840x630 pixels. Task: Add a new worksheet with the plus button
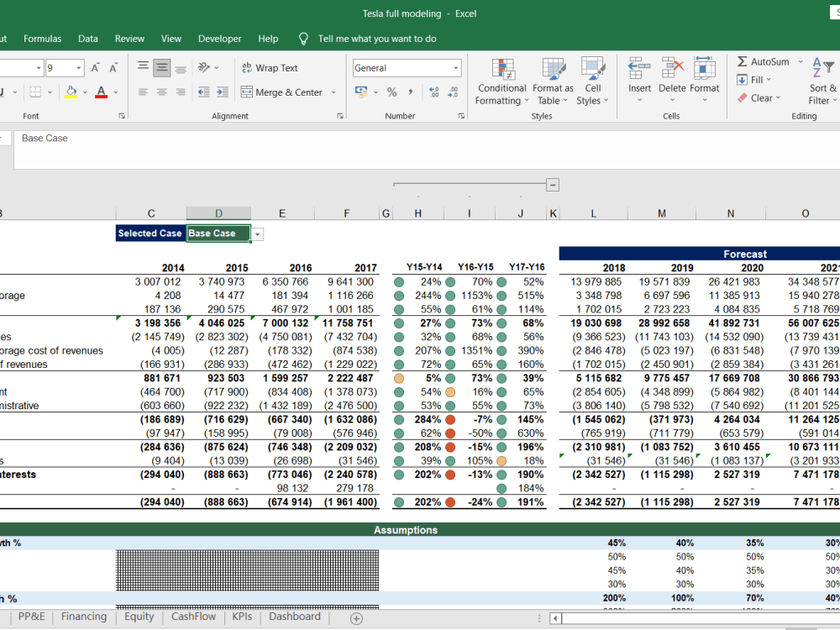[355, 617]
